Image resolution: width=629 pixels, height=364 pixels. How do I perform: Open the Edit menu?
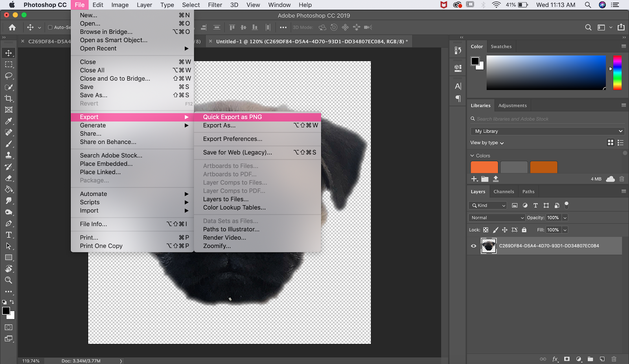point(98,5)
